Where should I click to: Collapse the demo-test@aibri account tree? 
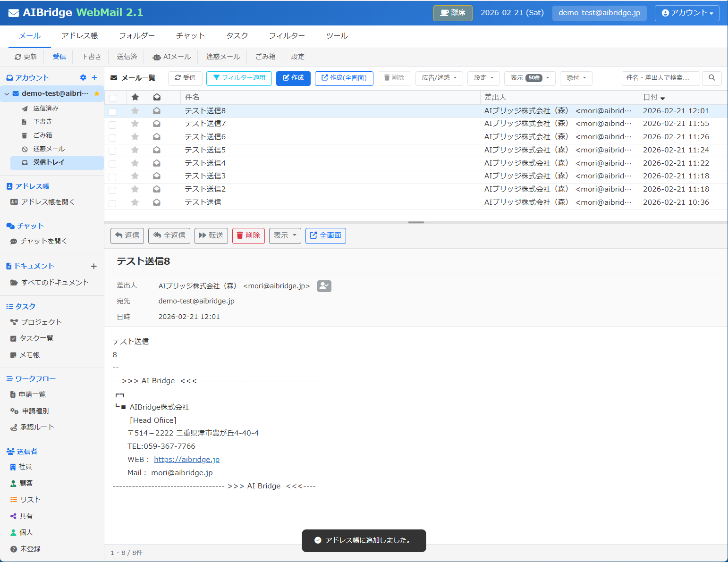click(x=7, y=93)
